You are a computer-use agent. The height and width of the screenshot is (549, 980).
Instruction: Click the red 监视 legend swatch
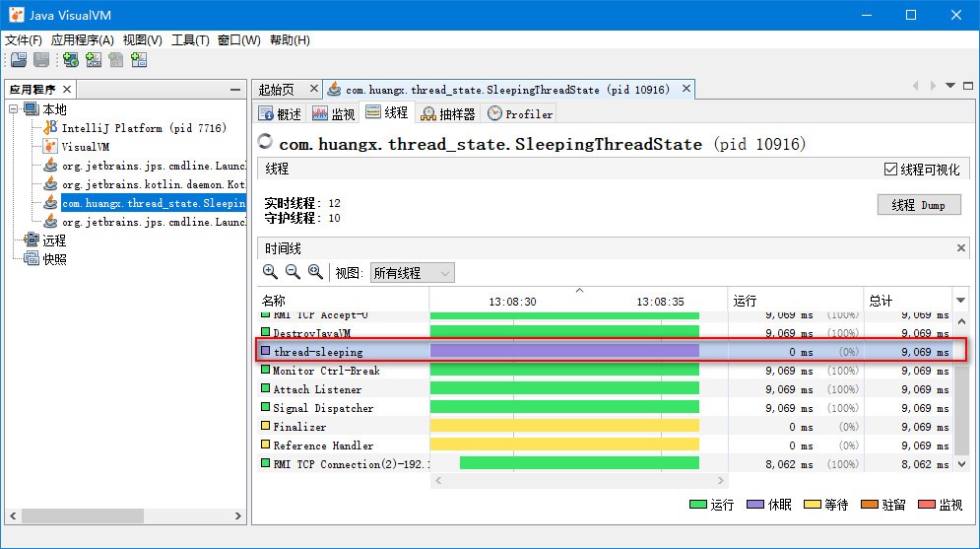tap(927, 504)
